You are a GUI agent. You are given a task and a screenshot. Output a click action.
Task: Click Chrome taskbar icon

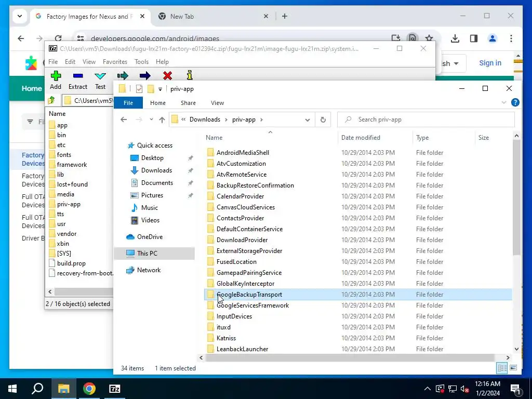[89, 389]
